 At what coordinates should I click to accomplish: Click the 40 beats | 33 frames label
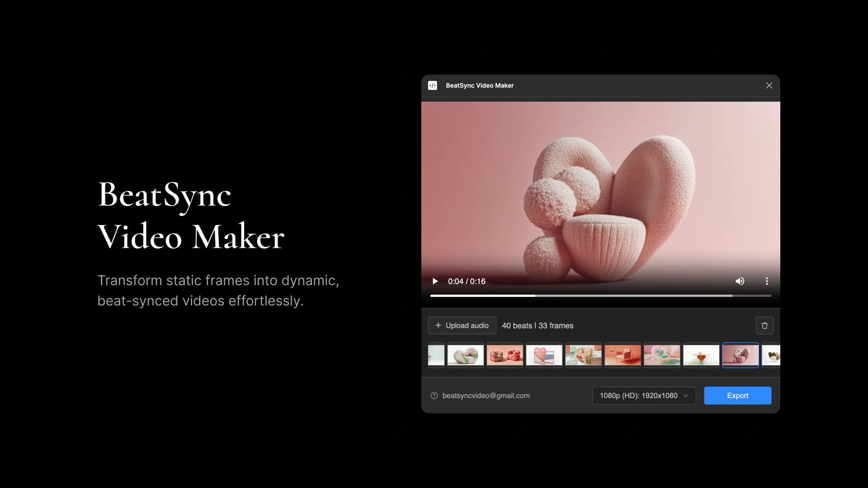pos(538,326)
